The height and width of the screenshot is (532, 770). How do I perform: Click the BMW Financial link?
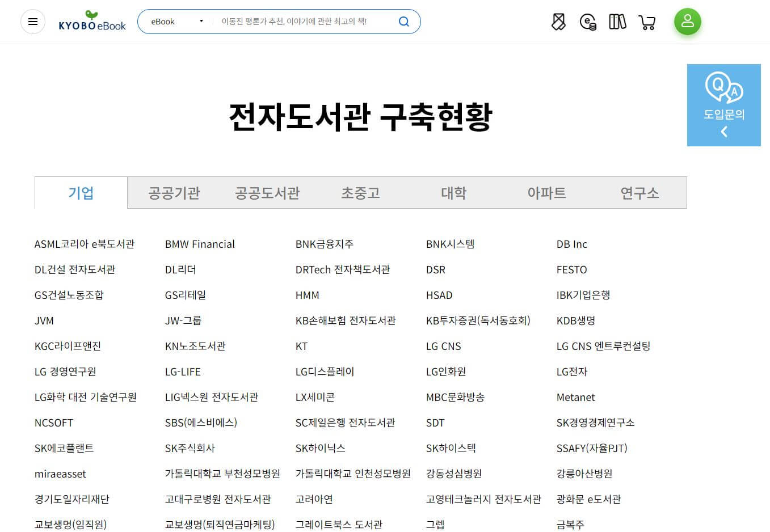pyautogui.click(x=200, y=244)
